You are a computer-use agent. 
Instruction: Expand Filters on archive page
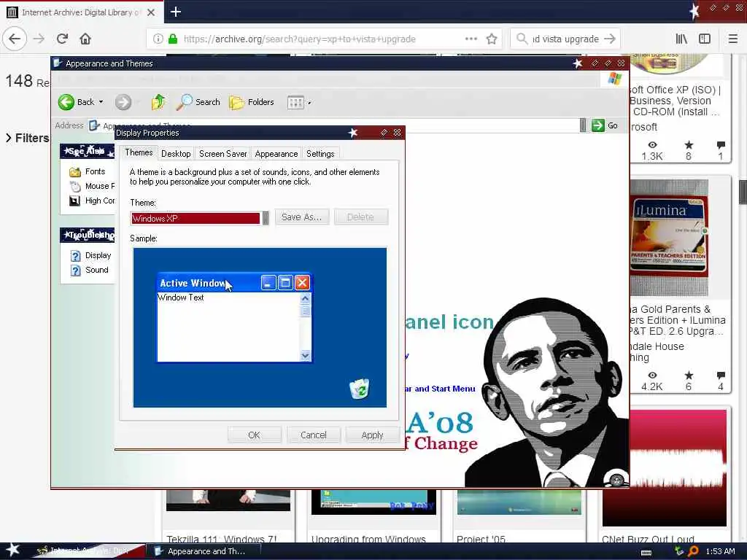coord(27,138)
